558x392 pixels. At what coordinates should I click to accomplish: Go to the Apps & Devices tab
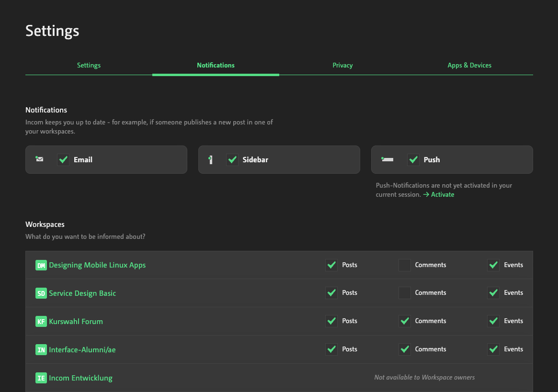click(x=469, y=65)
